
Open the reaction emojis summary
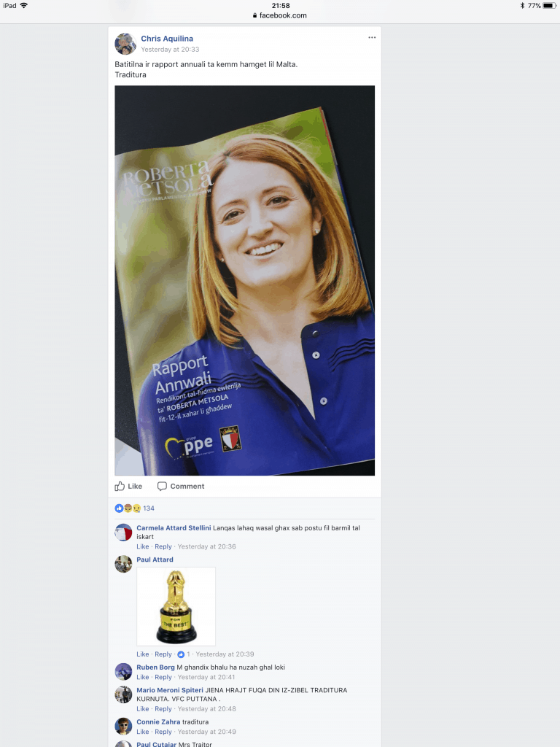click(x=128, y=508)
